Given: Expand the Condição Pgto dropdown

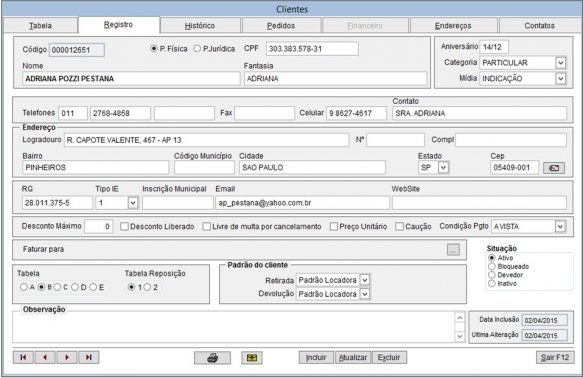Looking at the screenshot, I should coord(560,226).
